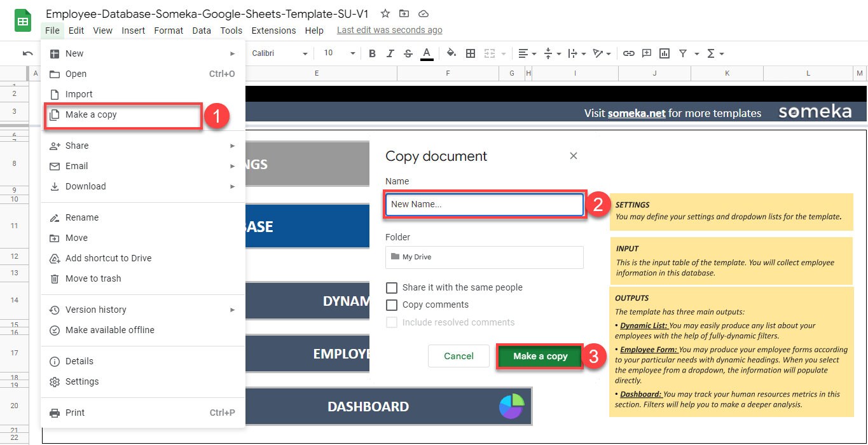The height and width of the screenshot is (445, 868).
Task: Cancel the Copy document dialog
Action: point(458,356)
